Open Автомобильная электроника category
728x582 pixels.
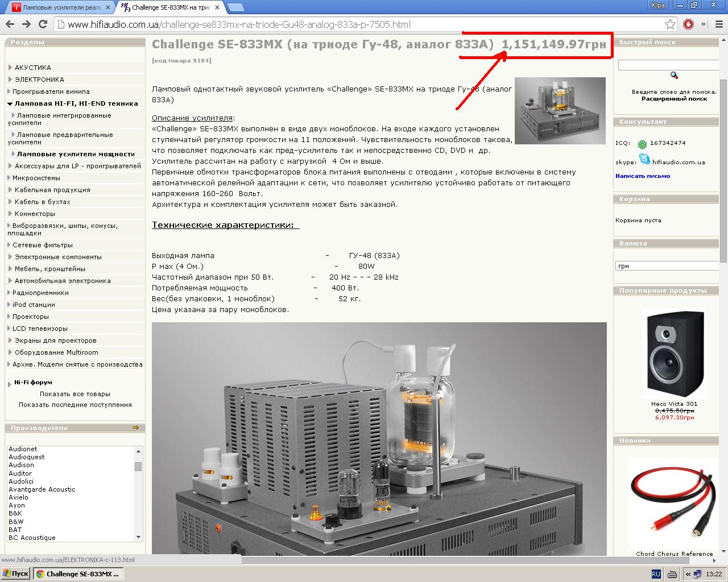(63, 281)
